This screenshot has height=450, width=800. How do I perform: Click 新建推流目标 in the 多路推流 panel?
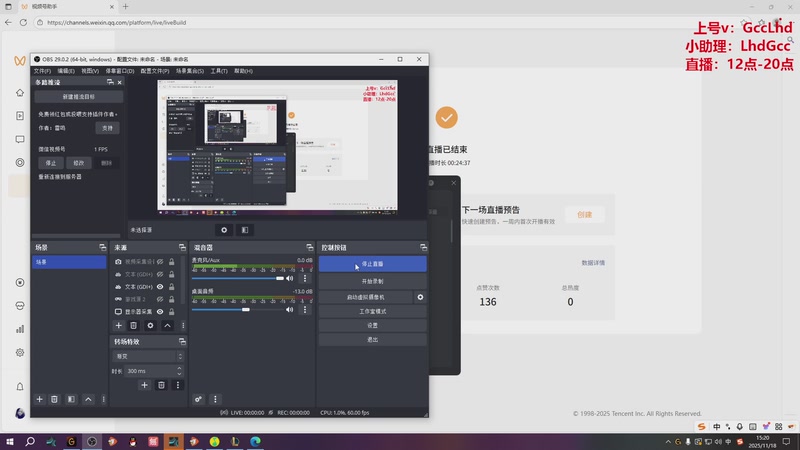coord(79,96)
